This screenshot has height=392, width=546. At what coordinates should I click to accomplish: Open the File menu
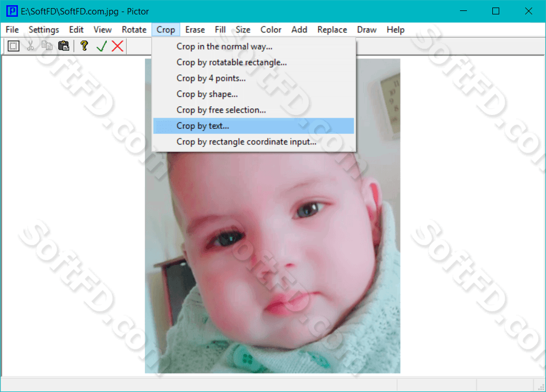click(12, 29)
